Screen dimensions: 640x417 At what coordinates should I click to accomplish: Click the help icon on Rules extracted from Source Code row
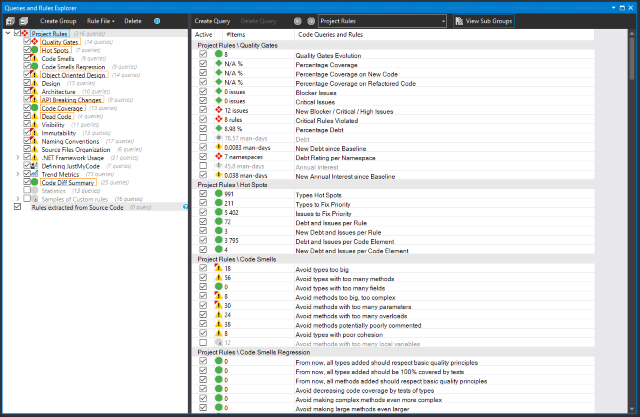(x=185, y=207)
